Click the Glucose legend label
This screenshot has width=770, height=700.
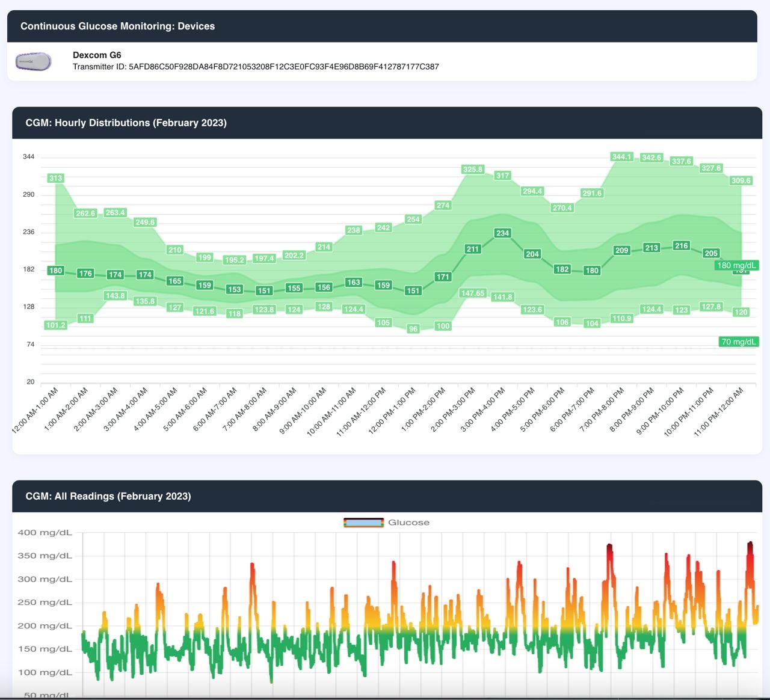click(408, 523)
